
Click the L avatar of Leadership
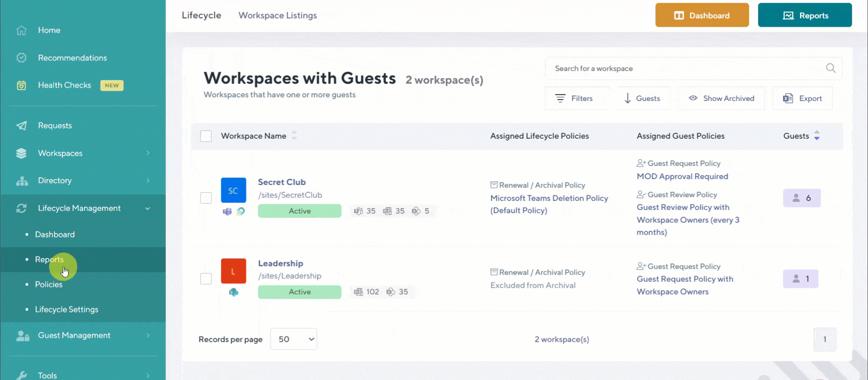coord(234,271)
